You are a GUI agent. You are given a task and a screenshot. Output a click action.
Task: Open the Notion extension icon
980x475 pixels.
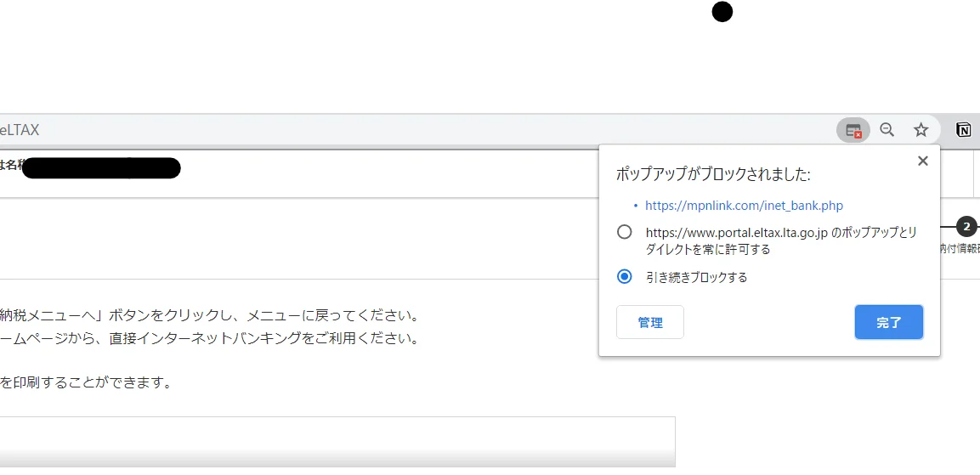point(964,130)
